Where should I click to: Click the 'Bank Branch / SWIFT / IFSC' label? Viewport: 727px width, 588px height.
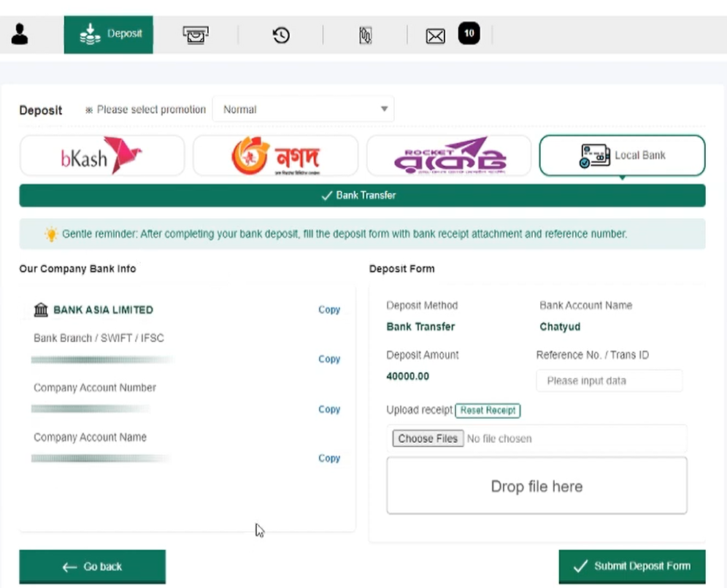(99, 339)
